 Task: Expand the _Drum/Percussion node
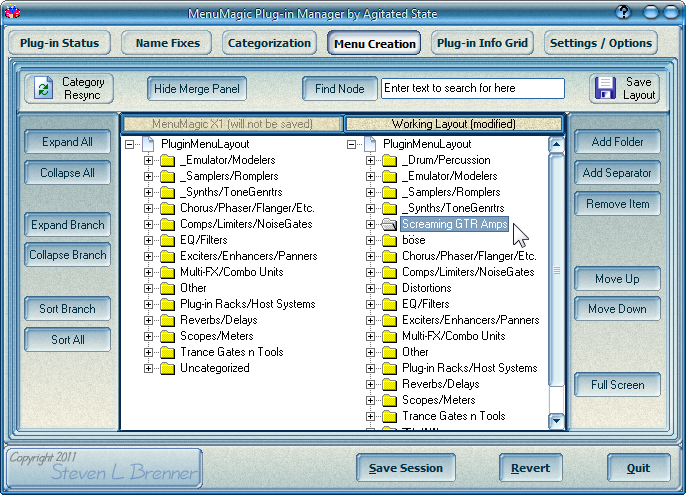370,160
